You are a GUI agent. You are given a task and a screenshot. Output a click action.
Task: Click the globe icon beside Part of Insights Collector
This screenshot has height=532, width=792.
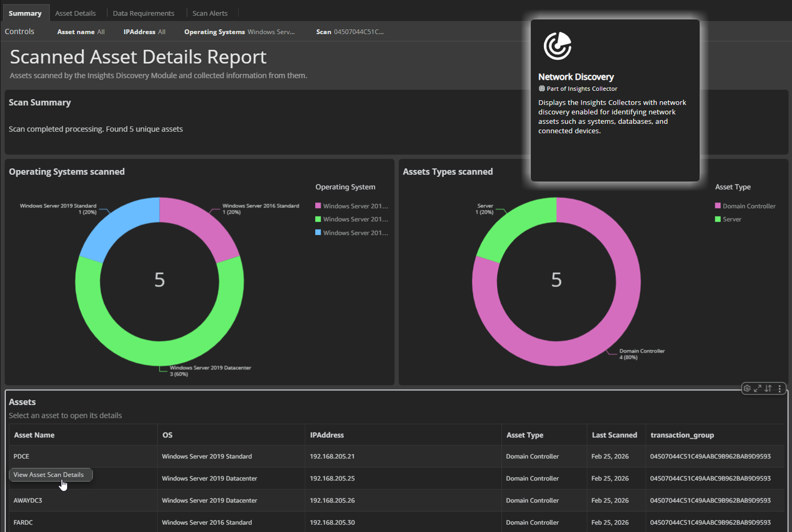[541, 89]
